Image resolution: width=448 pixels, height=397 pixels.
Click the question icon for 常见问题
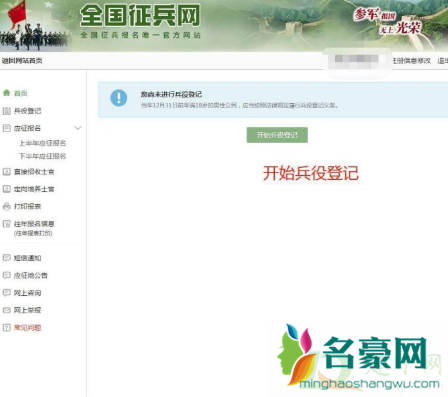pos(7,328)
